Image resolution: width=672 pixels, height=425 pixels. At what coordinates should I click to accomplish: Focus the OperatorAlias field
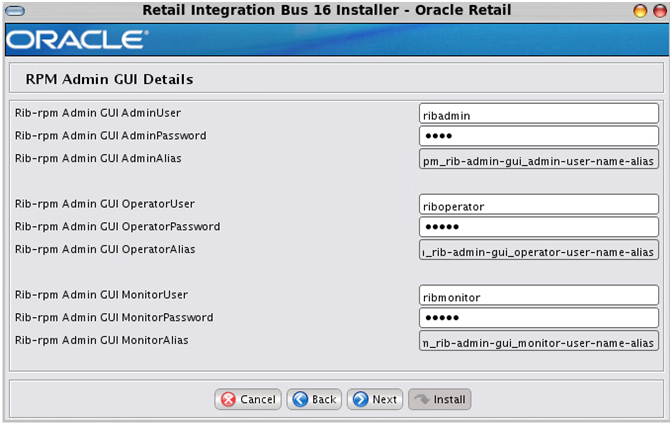[x=539, y=250]
